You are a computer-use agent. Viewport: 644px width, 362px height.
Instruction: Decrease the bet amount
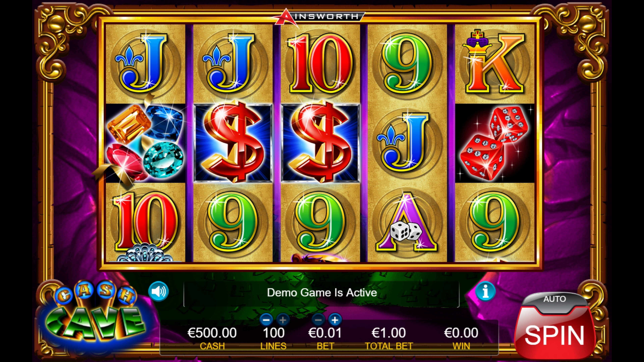318,320
